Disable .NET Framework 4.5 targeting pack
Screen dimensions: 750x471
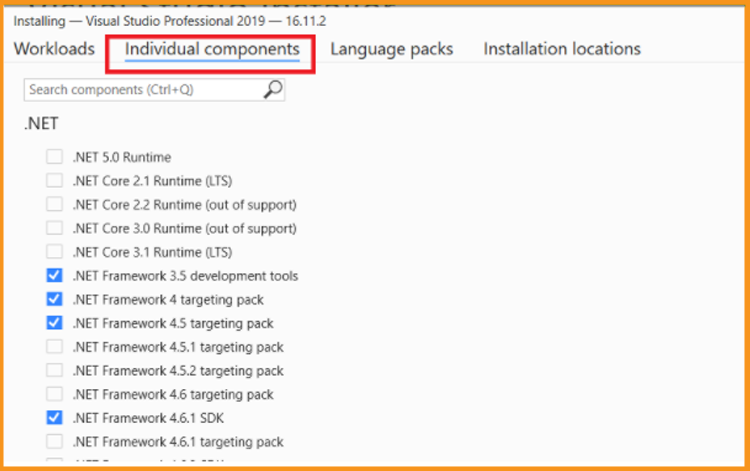(x=54, y=323)
